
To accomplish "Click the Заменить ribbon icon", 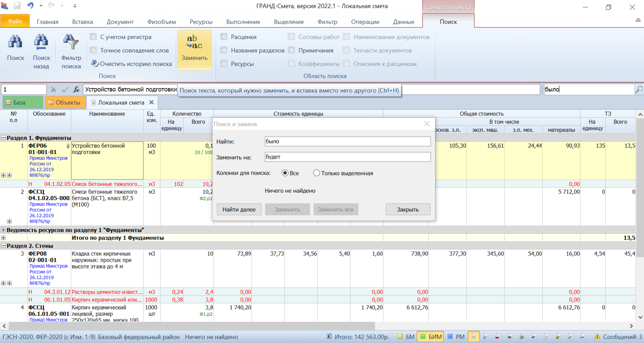I will click(x=194, y=43).
